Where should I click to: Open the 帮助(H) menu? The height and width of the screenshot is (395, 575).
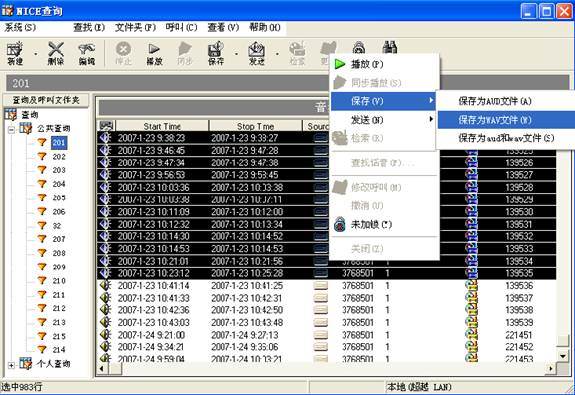(265, 28)
